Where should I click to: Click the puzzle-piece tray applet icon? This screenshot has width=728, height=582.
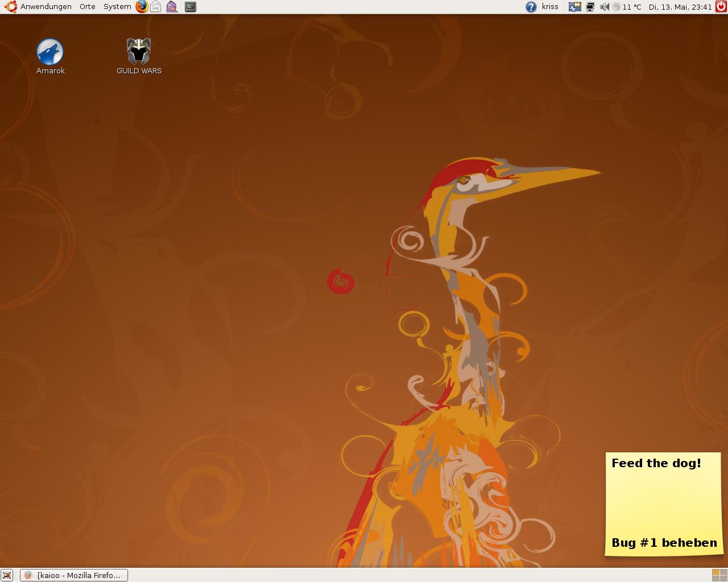[x=575, y=7]
